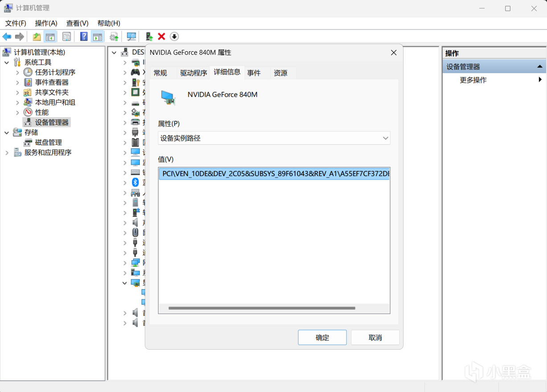Collapse the 存储 node
The image size is (547, 392).
[x=7, y=132]
